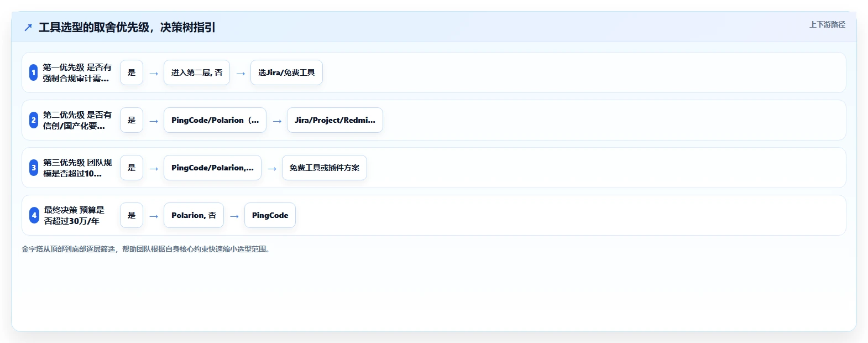Click the number 3 step badge

[34, 168]
